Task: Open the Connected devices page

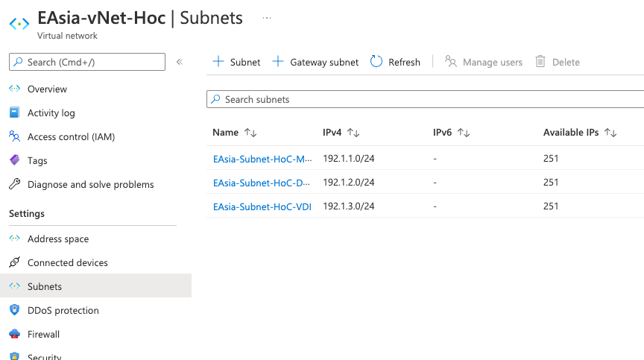Action: (x=68, y=262)
